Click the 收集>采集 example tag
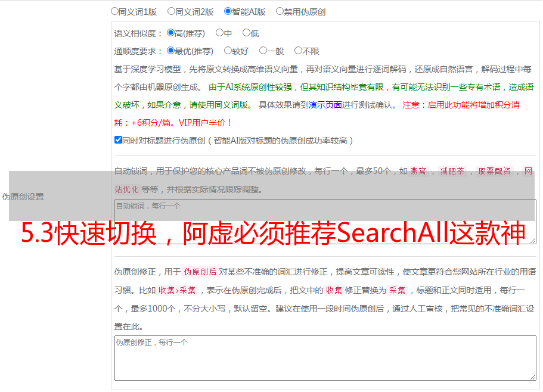 (177, 290)
